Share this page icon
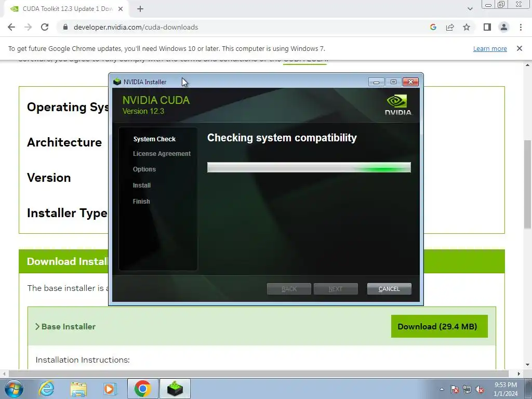This screenshot has height=399, width=532. 450,27
